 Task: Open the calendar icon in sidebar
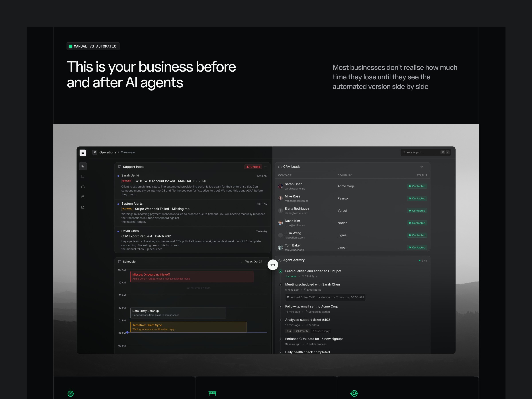click(83, 197)
